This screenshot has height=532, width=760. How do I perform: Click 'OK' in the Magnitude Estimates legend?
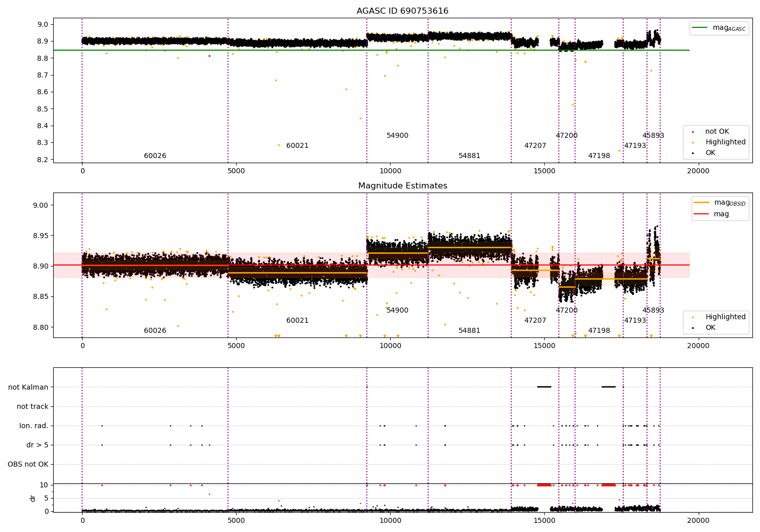tap(710, 328)
